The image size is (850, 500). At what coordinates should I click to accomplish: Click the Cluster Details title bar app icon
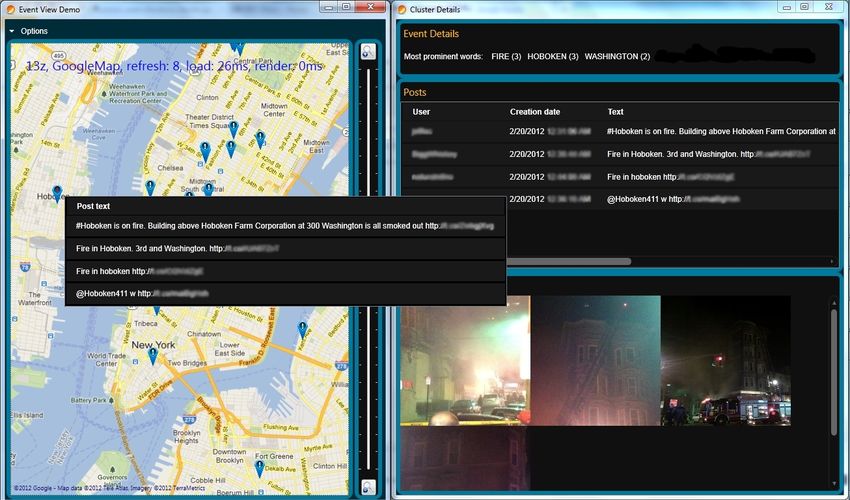pos(402,9)
